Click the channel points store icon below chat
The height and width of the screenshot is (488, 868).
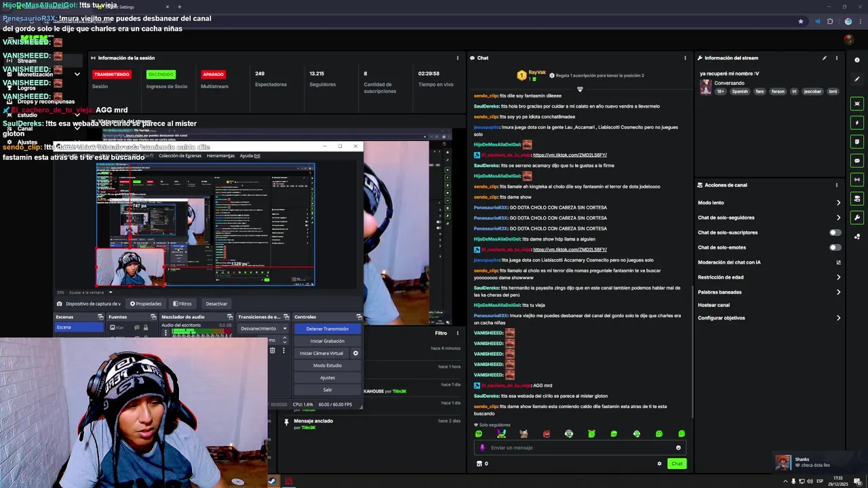click(479, 464)
